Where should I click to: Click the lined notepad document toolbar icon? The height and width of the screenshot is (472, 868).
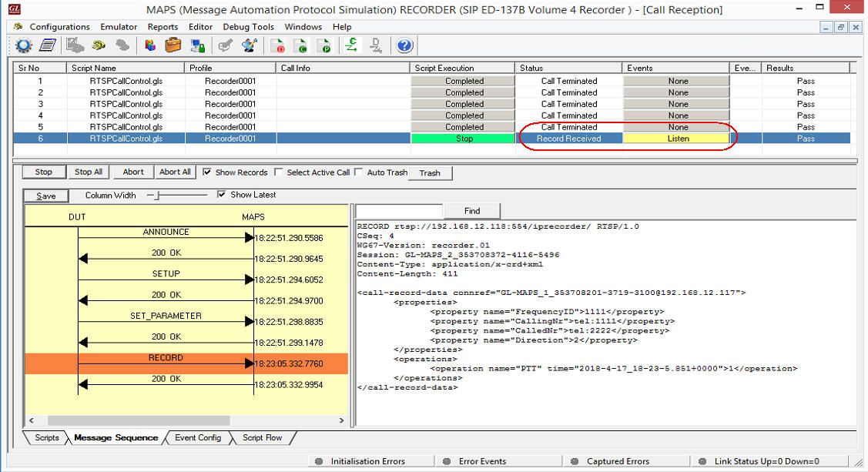(x=48, y=46)
